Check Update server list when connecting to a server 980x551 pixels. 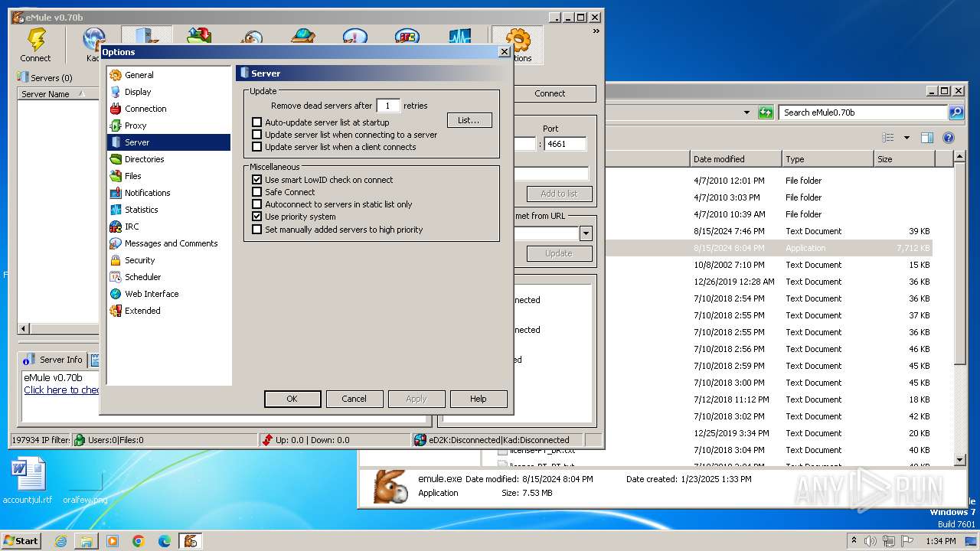pyautogui.click(x=257, y=135)
